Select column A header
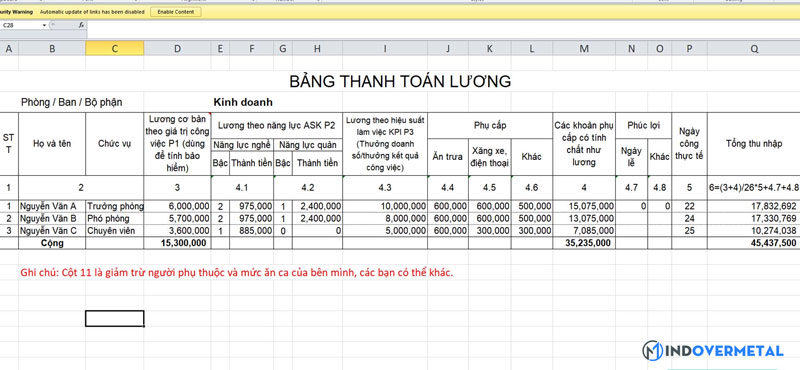This screenshot has width=800, height=370. [9, 48]
